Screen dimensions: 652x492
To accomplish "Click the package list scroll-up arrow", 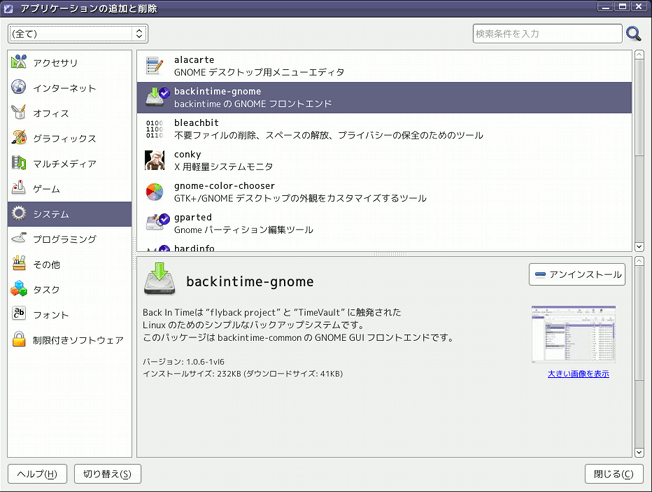I will point(639,55).
